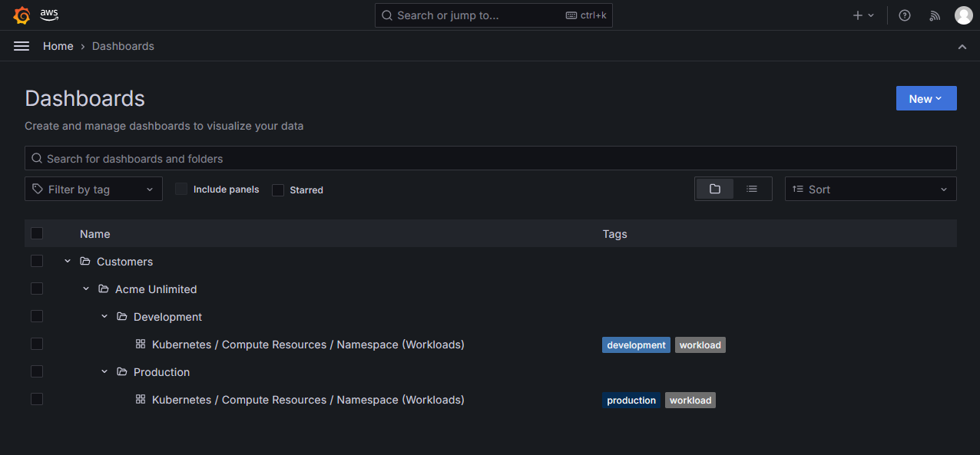Check the Starred filter checkbox

pyautogui.click(x=277, y=190)
